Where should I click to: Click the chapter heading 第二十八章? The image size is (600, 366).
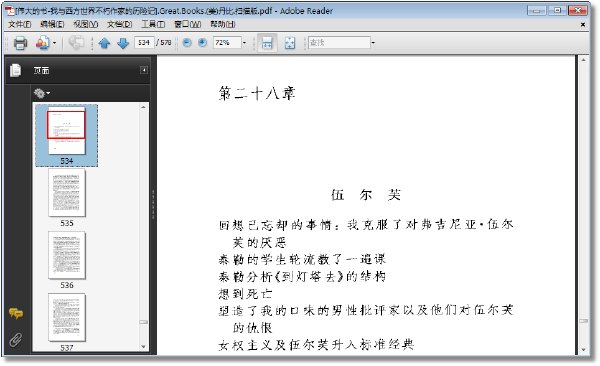click(257, 93)
